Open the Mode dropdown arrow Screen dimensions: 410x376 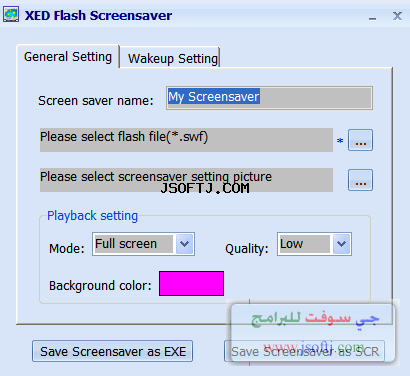184,244
